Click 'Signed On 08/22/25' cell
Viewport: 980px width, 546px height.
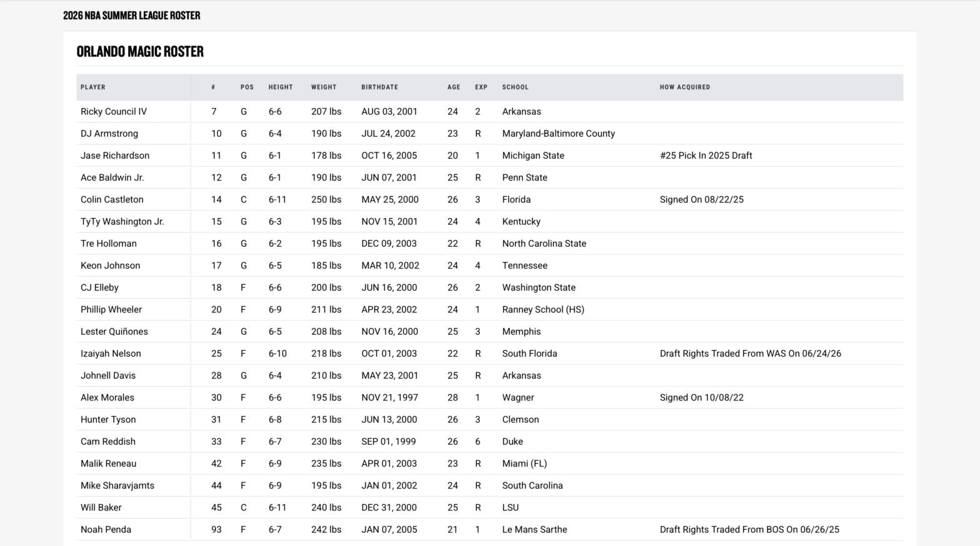pyautogui.click(x=702, y=199)
